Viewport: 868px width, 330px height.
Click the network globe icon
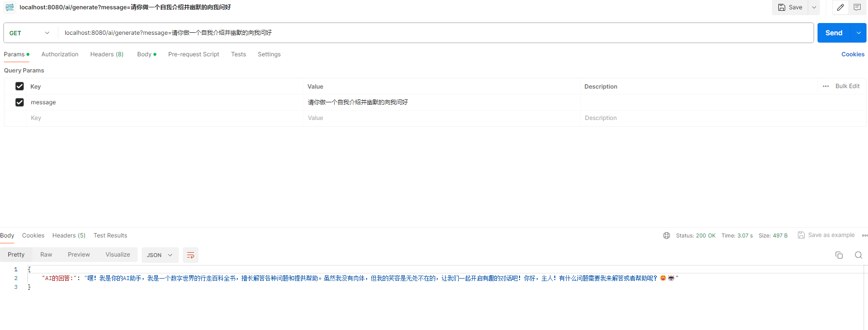coord(667,236)
